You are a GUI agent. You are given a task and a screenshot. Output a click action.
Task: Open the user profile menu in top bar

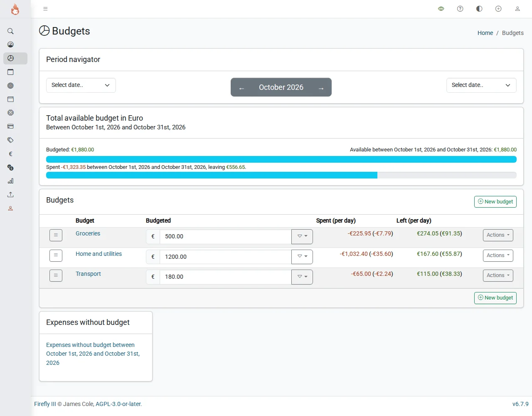tap(517, 9)
